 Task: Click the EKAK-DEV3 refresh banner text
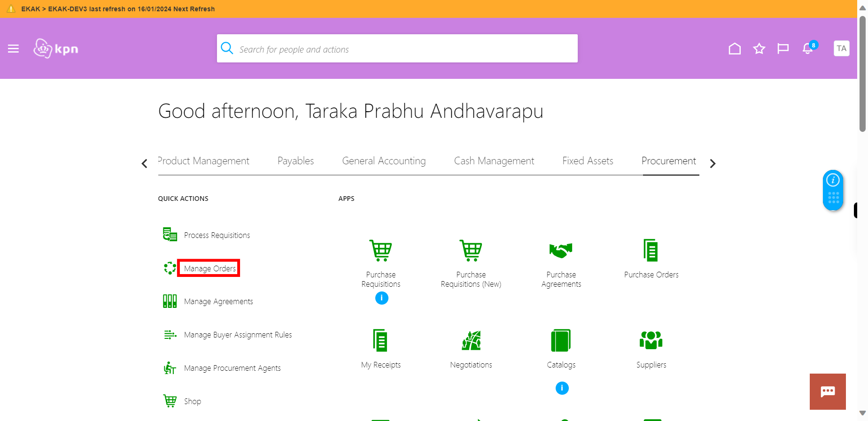(x=118, y=9)
